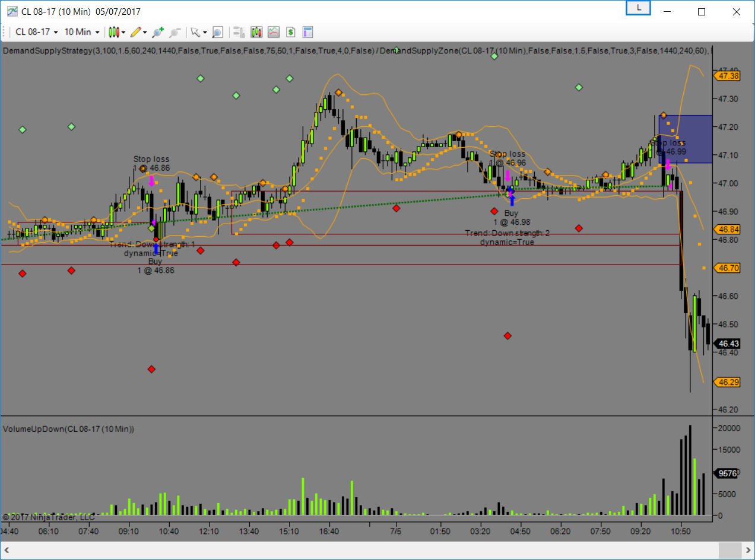
Task: Expand the cursor type dropdown arrow
Action: [x=205, y=32]
